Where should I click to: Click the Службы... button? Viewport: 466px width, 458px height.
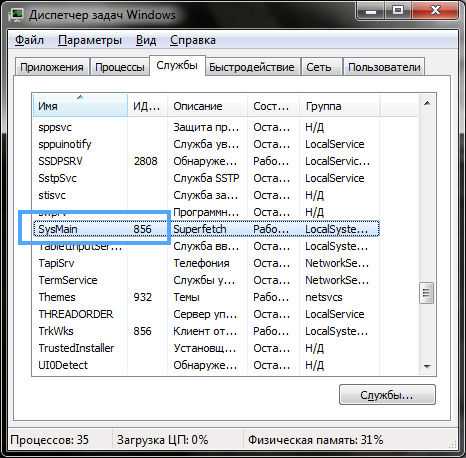coord(387,395)
